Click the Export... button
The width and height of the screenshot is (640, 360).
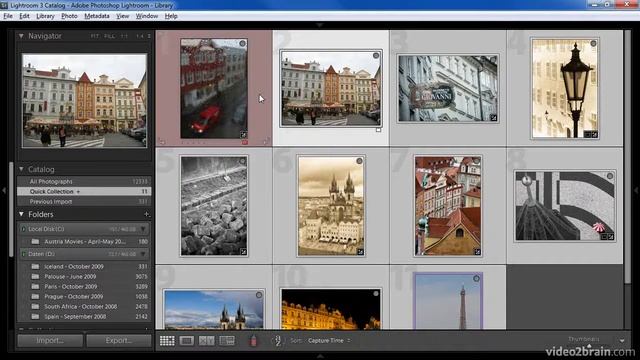pyautogui.click(x=119, y=340)
